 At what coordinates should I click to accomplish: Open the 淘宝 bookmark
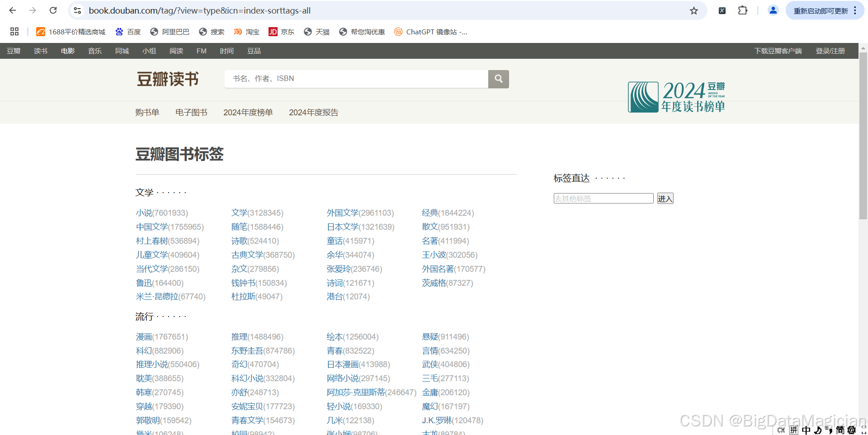pyautogui.click(x=247, y=32)
